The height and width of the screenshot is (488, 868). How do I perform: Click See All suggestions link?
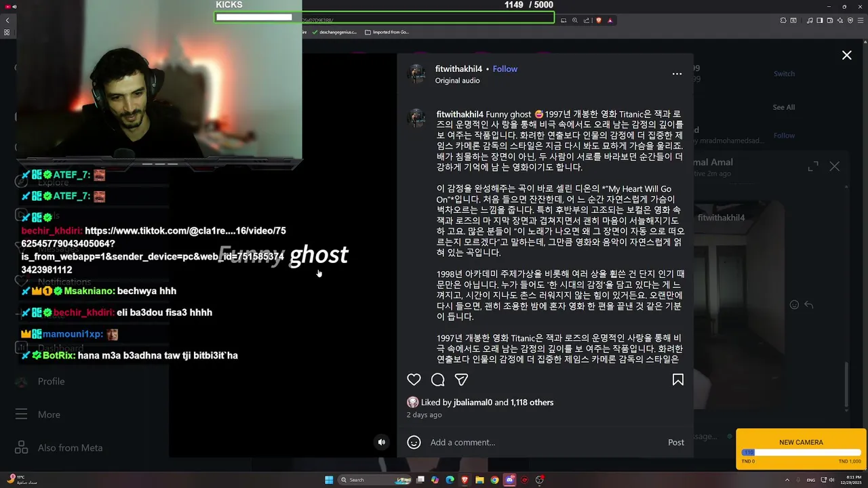784,107
